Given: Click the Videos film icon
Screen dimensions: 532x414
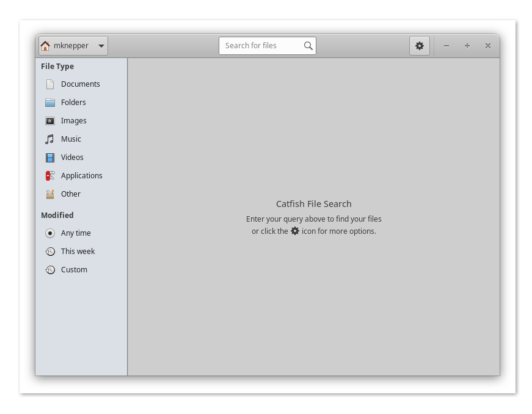Looking at the screenshot, I should (x=50, y=158).
